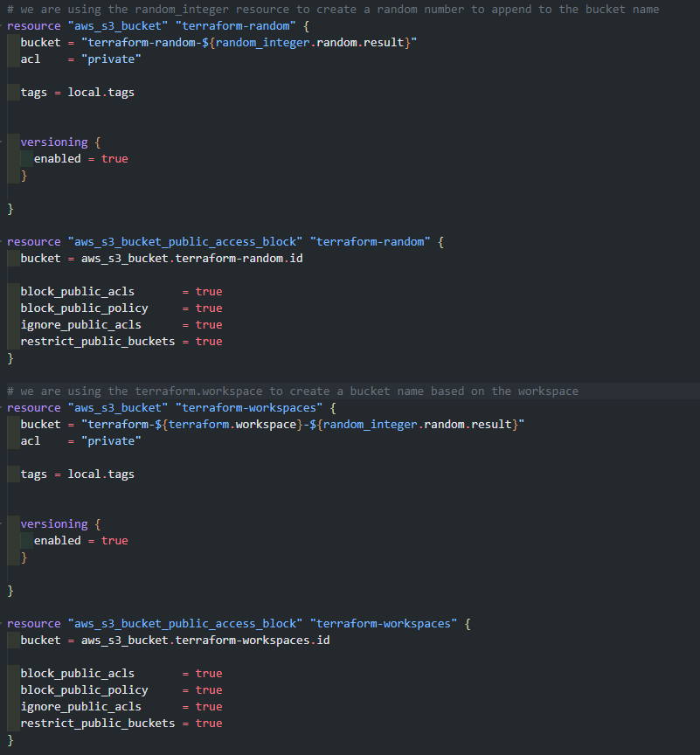Click the acl "private" value in the first bucket resource
This screenshot has width=700, height=755.
point(111,59)
